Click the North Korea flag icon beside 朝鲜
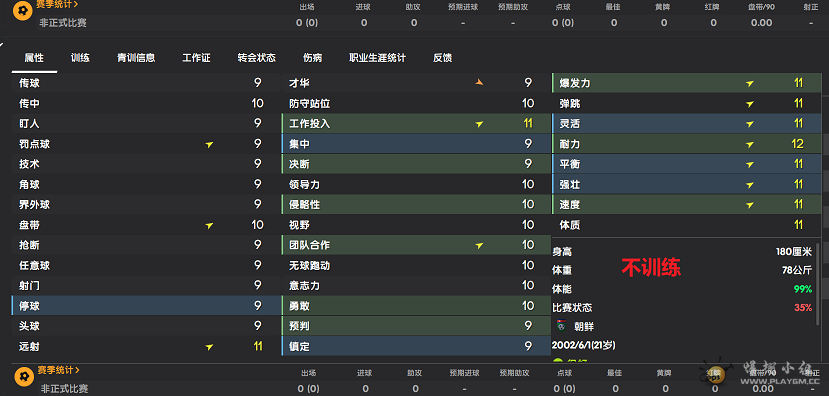 [x=561, y=326]
